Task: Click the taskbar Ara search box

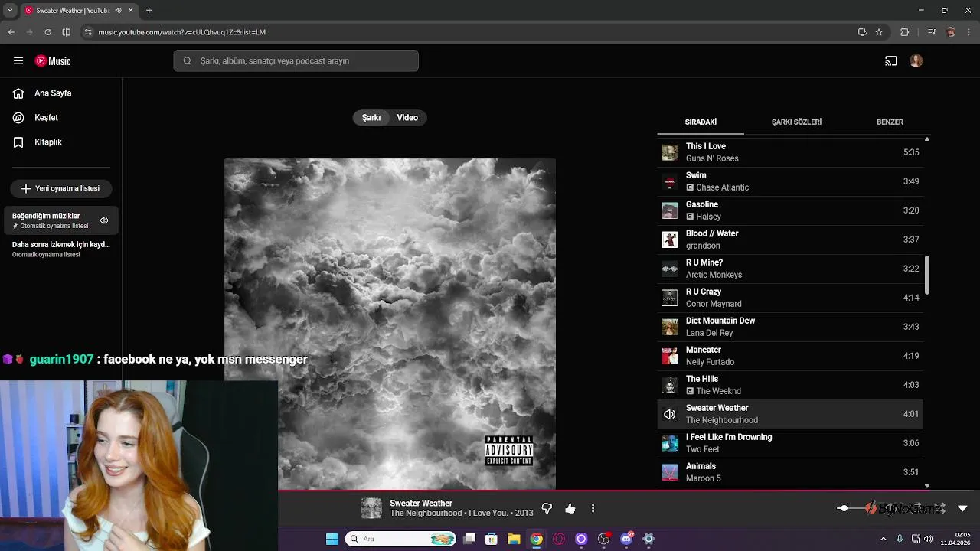Action: click(x=401, y=539)
